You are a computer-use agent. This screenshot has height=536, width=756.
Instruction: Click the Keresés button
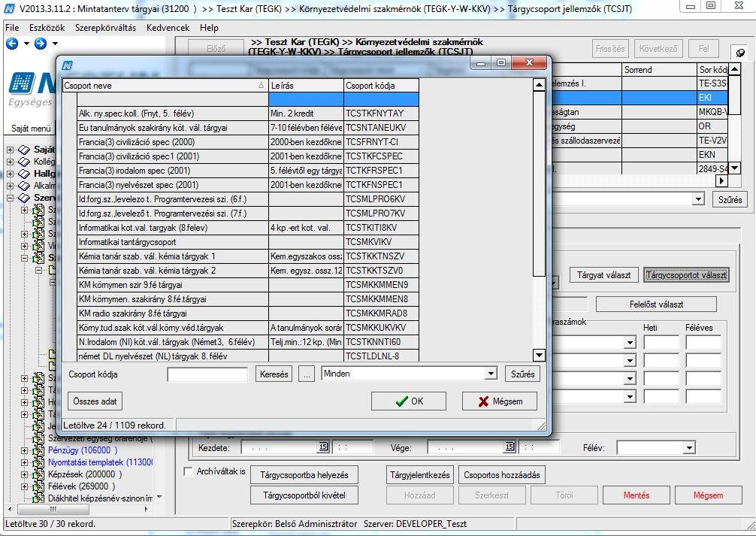[x=274, y=374]
